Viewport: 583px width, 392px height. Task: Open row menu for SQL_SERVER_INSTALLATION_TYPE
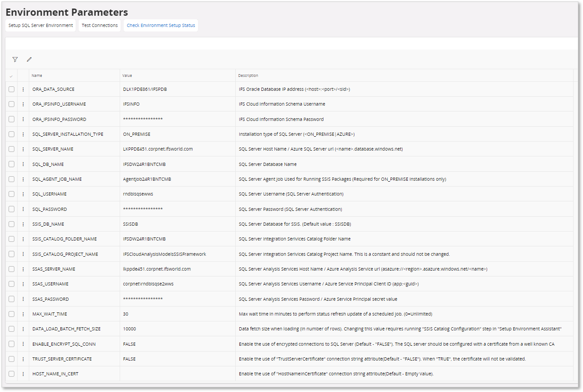pyautogui.click(x=23, y=134)
